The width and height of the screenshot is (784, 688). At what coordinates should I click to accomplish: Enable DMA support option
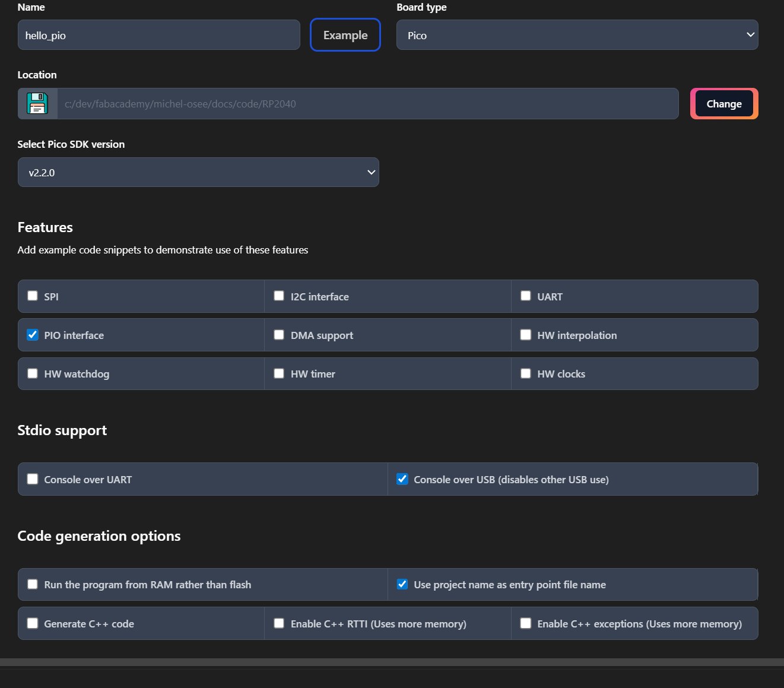tap(279, 335)
